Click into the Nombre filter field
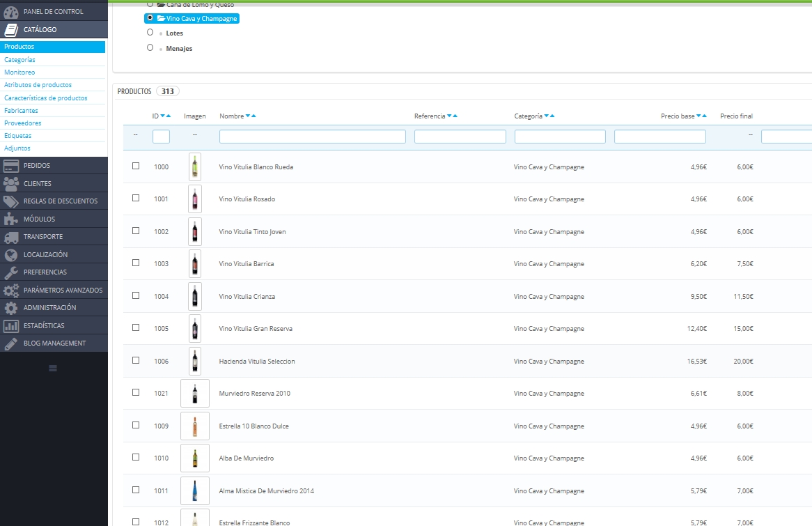The width and height of the screenshot is (812, 526). pos(312,137)
